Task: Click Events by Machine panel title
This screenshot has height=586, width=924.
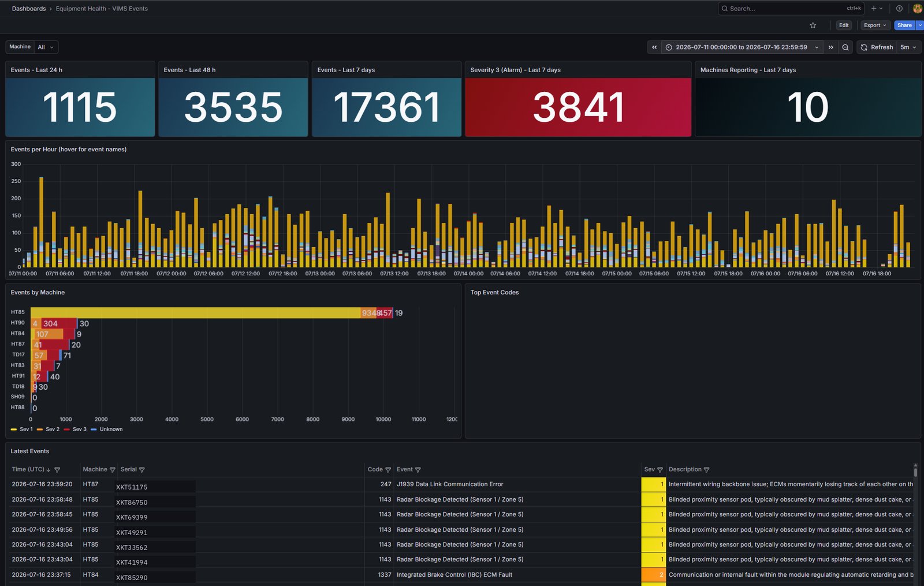Action: tap(38, 293)
